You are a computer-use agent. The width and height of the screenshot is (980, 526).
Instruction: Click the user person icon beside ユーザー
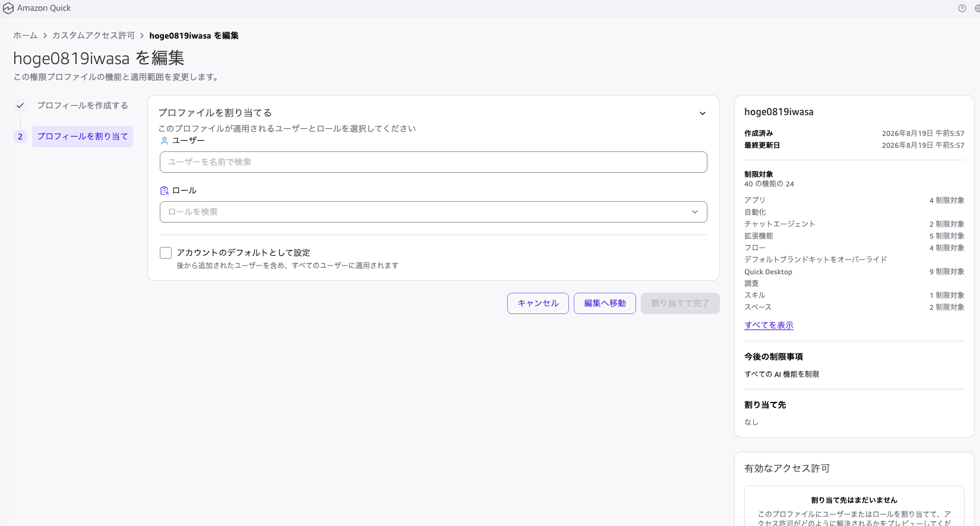(x=165, y=141)
